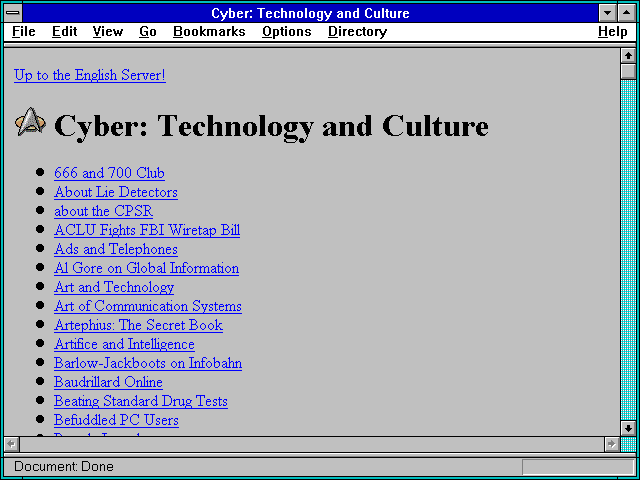Open the Edit menu
Screen dimensions: 640x480
pos(64,31)
